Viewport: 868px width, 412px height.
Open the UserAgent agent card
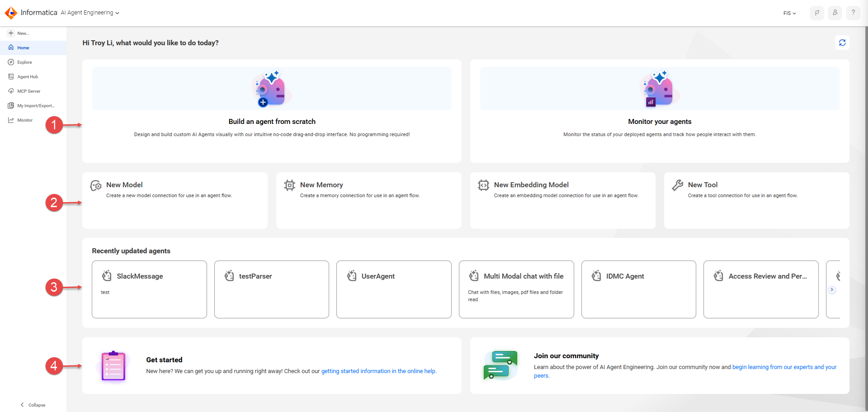[x=394, y=289]
